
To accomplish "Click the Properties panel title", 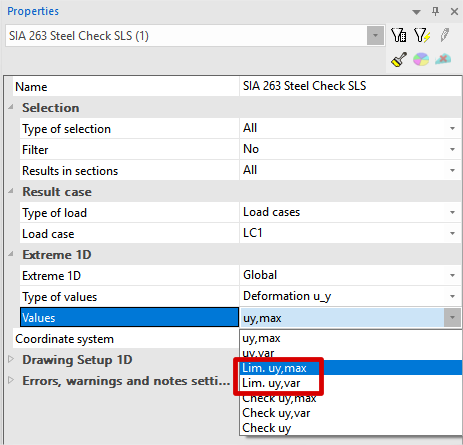I will (x=33, y=11).
